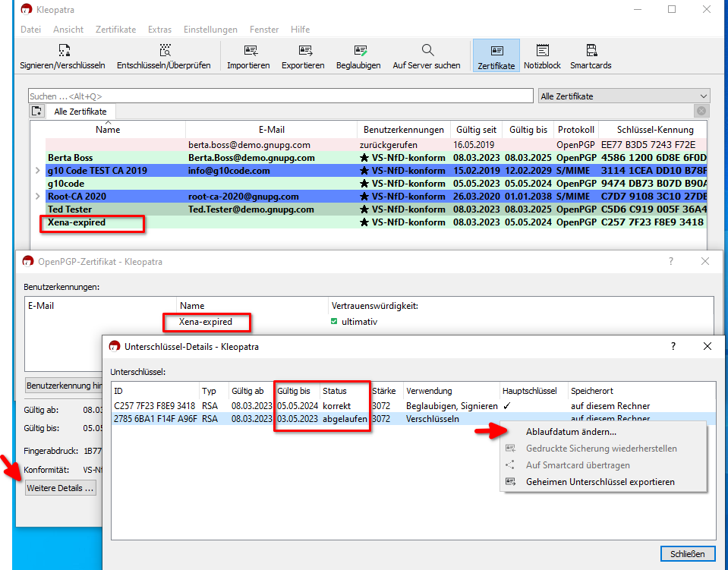Expand the Root-CA 2020 certificate row
The height and width of the screenshot is (570, 728).
(37, 197)
